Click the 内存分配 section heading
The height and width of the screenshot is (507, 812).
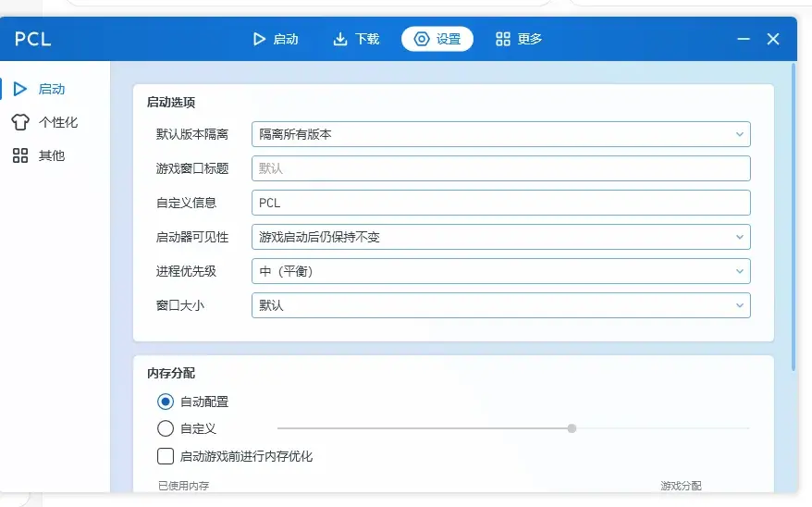click(171, 373)
